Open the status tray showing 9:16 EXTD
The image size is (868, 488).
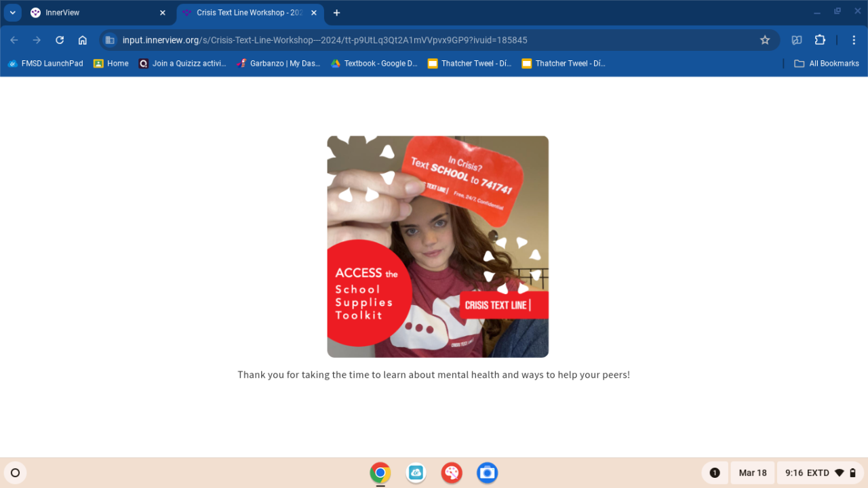(821, 473)
